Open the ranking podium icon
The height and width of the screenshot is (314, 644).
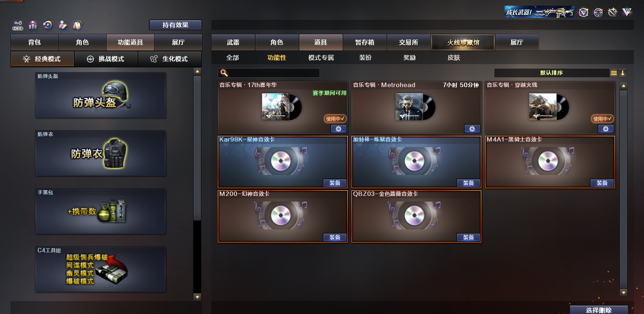coord(33,25)
